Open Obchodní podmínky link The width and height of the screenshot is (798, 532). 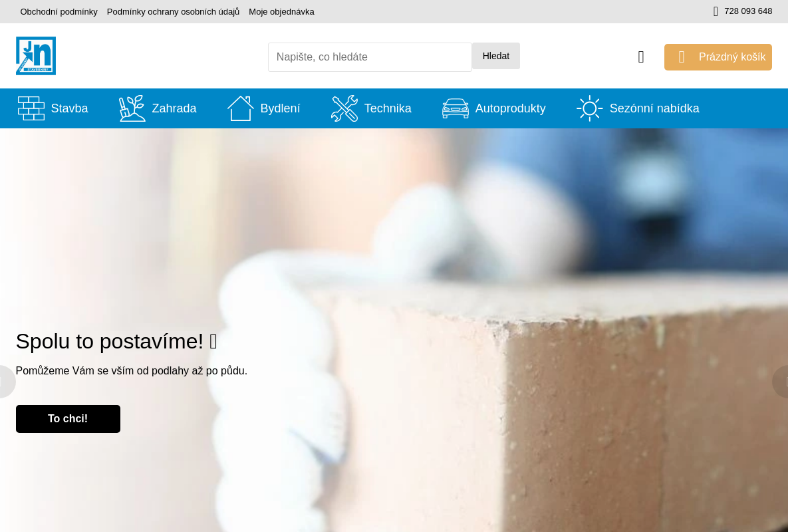tap(59, 12)
